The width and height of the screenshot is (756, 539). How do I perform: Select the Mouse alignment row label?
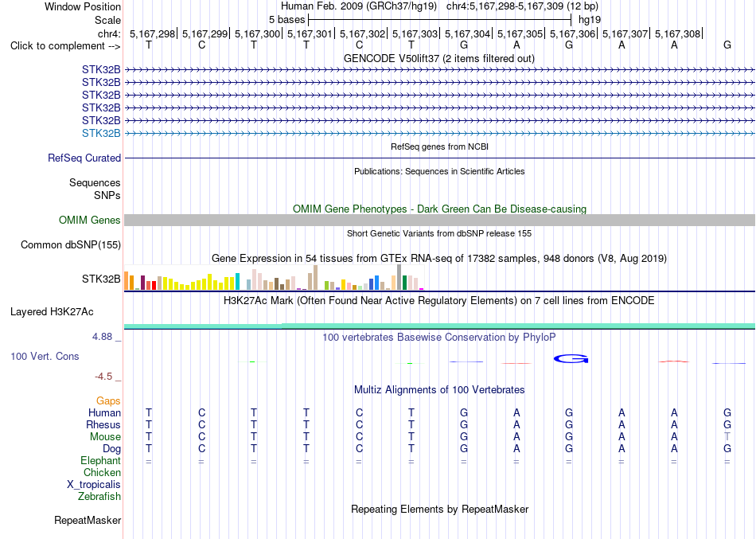tap(105, 437)
